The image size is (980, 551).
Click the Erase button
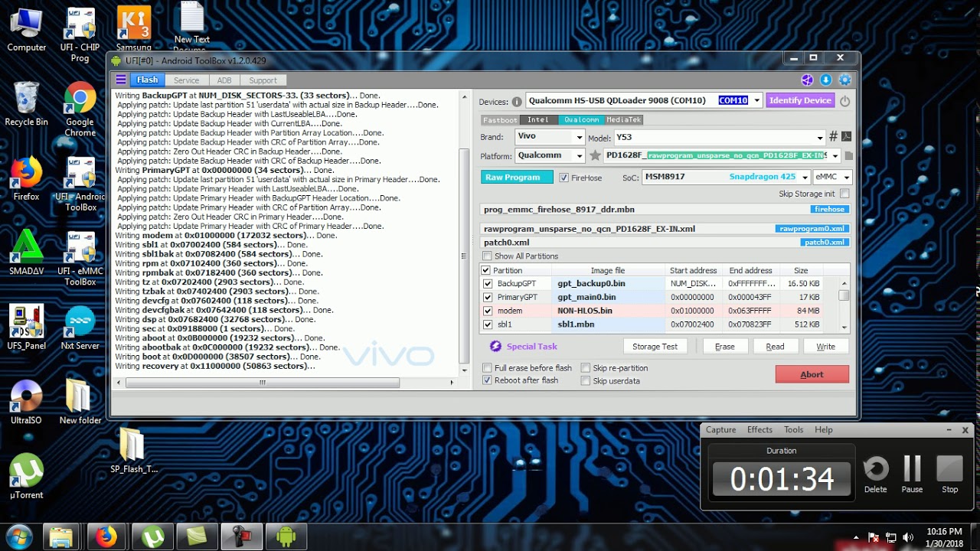724,347
